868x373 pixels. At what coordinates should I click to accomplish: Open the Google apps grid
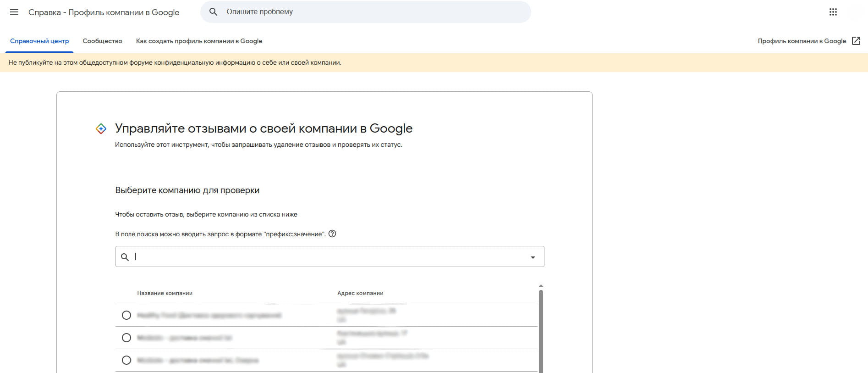click(x=833, y=12)
